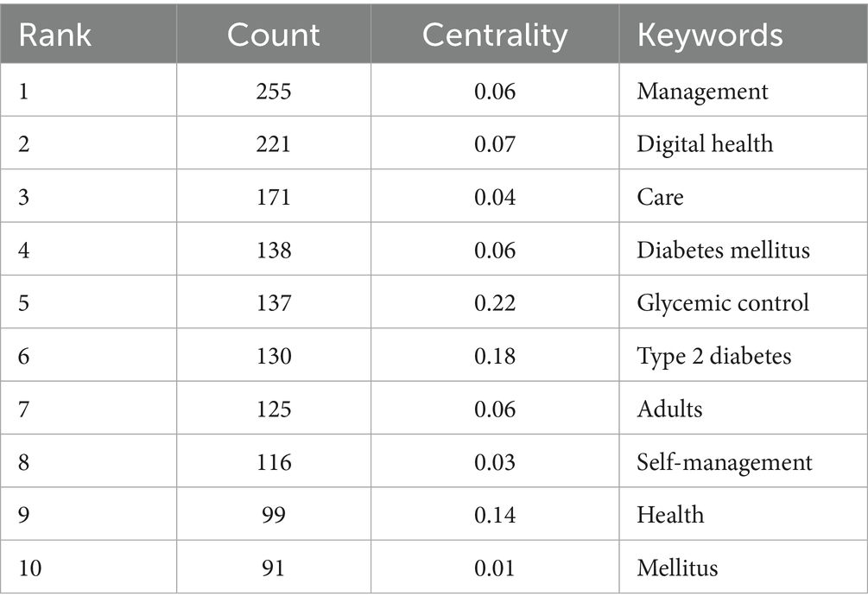The width and height of the screenshot is (868, 609).
Task: Select the Type 2 diabetes keyword
Action: (x=713, y=356)
